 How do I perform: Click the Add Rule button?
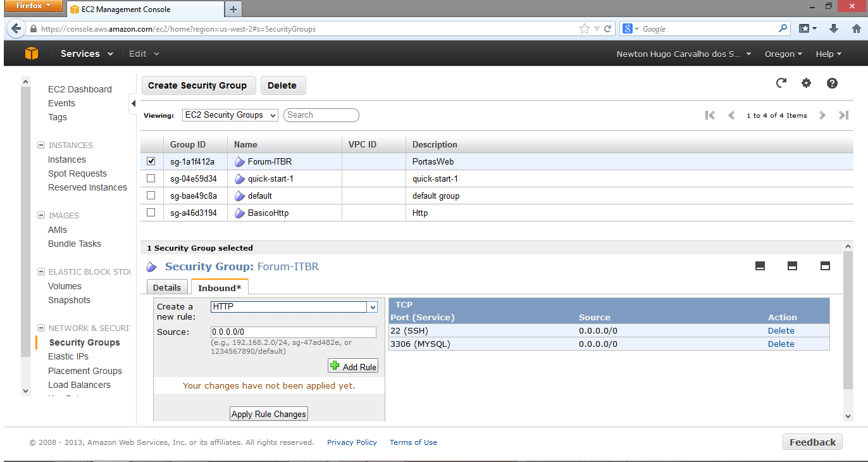tap(353, 366)
